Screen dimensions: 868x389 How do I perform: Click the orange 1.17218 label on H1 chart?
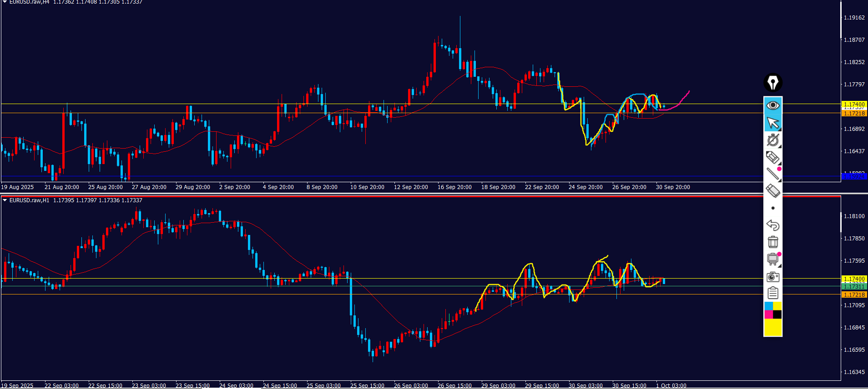(854, 294)
